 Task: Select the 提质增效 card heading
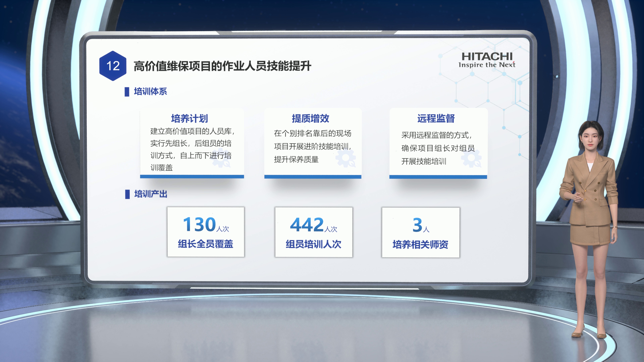click(310, 118)
